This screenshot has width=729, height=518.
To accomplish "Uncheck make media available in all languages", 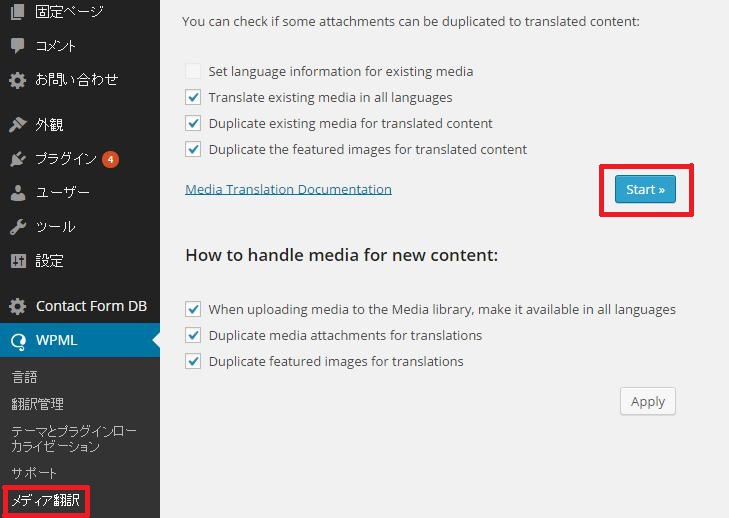I will click(193, 309).
